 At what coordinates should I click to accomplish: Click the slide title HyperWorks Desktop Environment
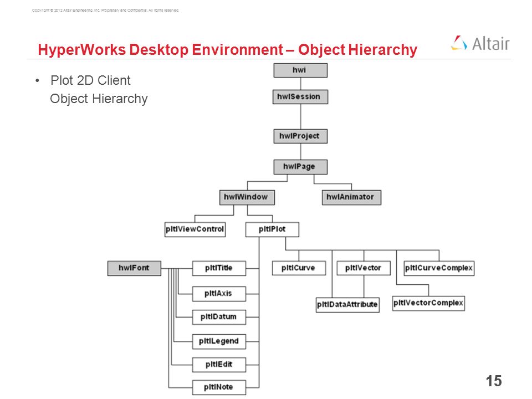click(228, 49)
